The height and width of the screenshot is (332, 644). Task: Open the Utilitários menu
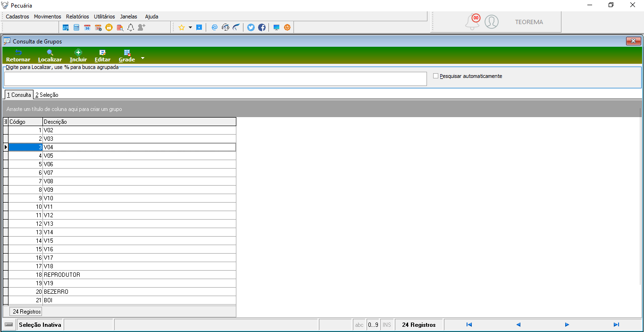click(104, 17)
